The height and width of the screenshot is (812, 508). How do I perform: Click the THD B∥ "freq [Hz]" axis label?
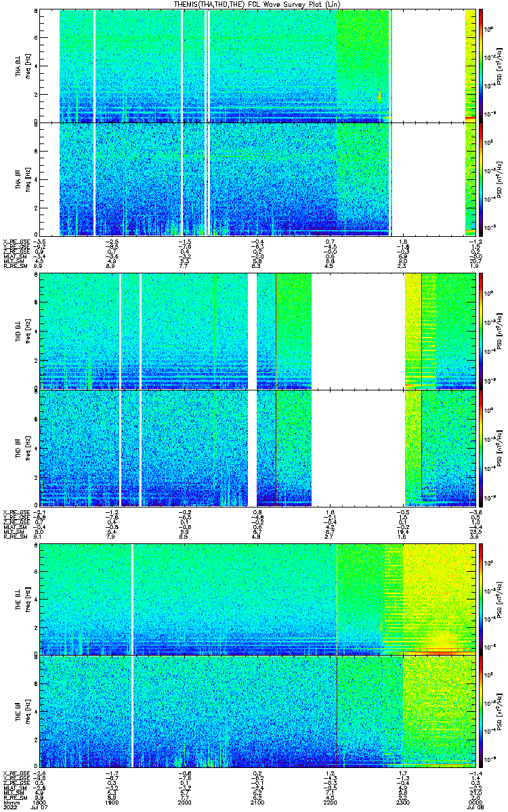point(29,448)
